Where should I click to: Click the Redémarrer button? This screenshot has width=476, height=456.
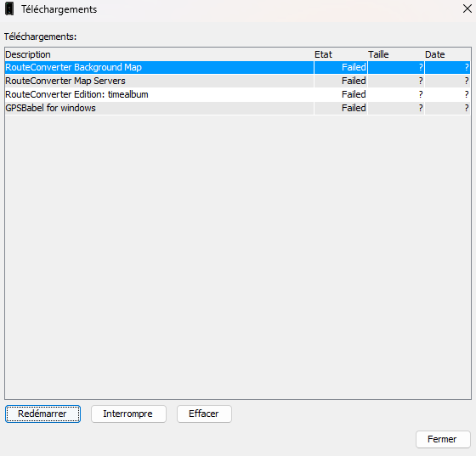tap(42, 414)
